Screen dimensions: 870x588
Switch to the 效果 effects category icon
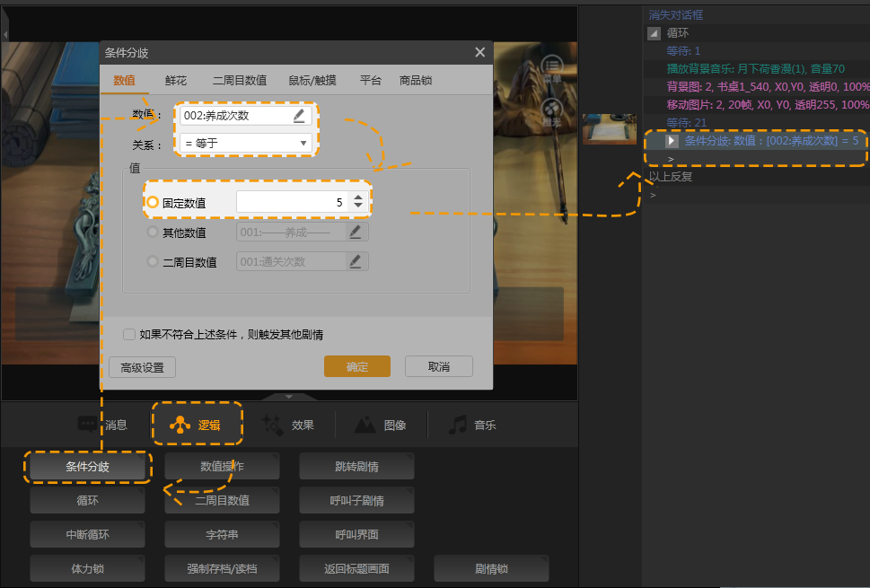click(273, 425)
